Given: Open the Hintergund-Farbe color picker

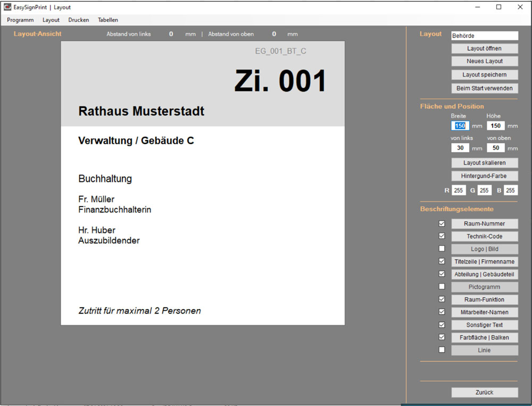Looking at the screenshot, I should (484, 176).
